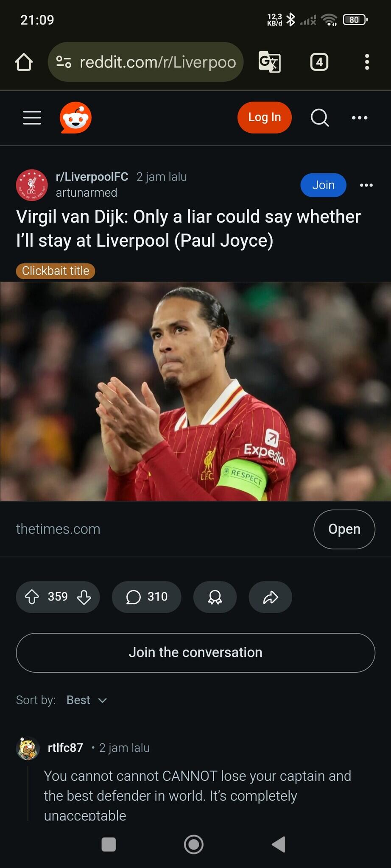Open the Reddit hamburger menu
The height and width of the screenshot is (868, 391).
click(x=32, y=118)
